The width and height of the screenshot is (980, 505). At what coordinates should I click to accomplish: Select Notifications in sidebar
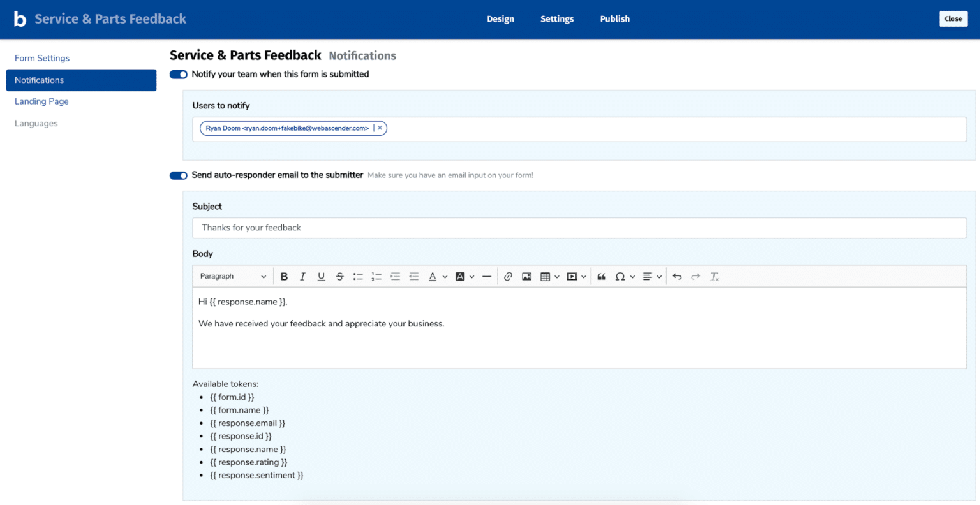point(81,80)
